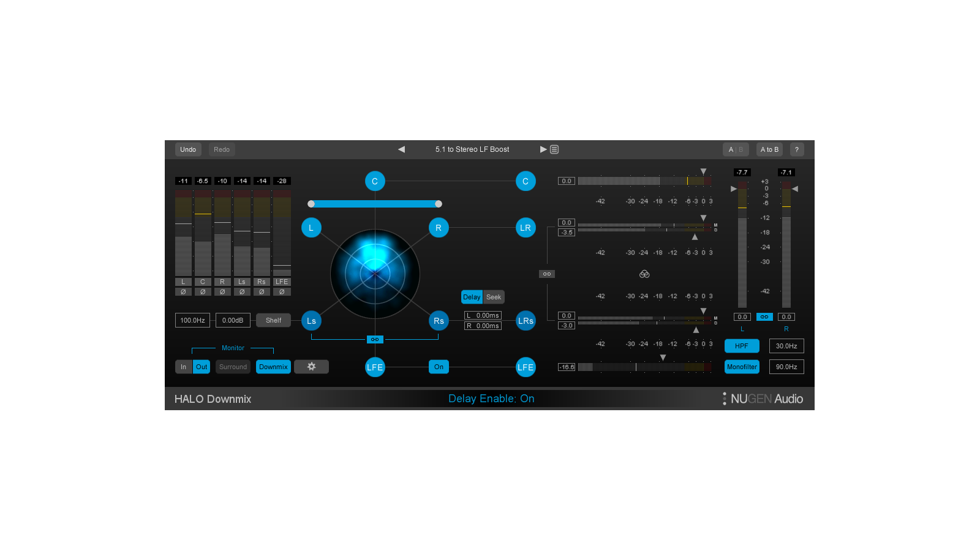Viewport: 980px width, 551px height.
Task: Select the LFE output node on right
Action: point(526,367)
